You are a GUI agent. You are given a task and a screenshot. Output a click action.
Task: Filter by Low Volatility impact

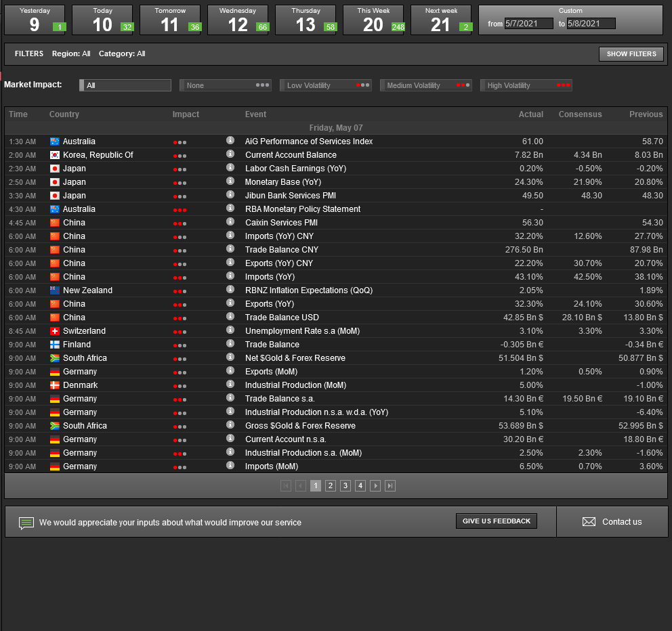326,85
